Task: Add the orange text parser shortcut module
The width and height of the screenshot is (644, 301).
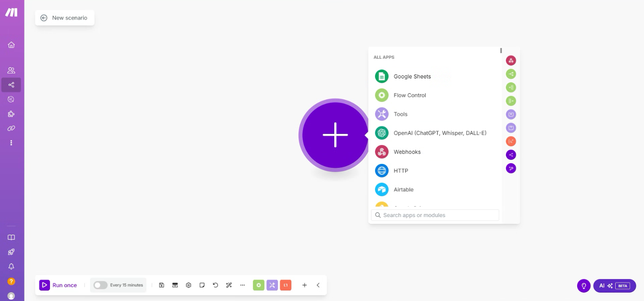Action: pyautogui.click(x=511, y=141)
